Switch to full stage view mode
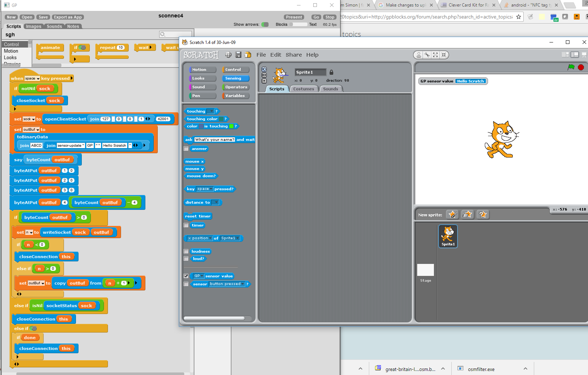Screen dimensions: 588x375 (575, 55)
